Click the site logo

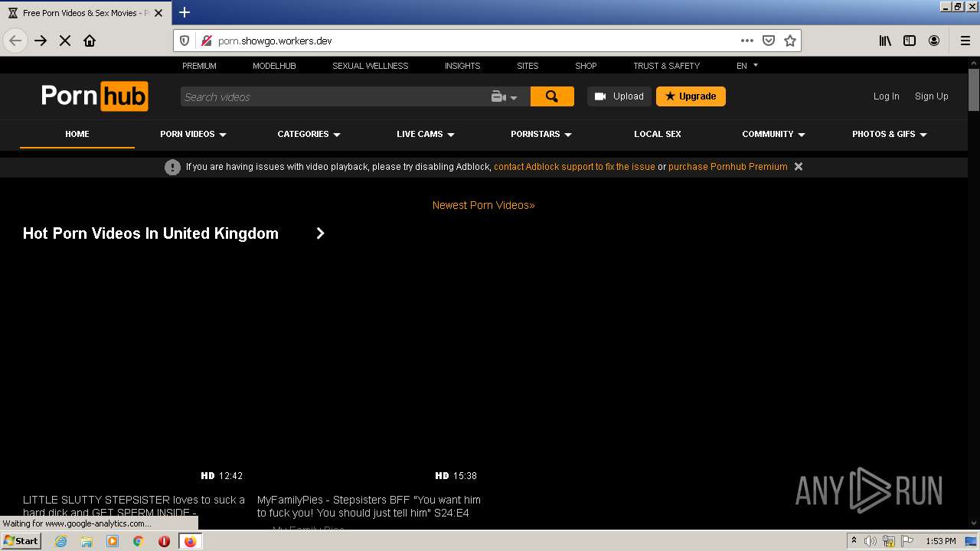(94, 96)
